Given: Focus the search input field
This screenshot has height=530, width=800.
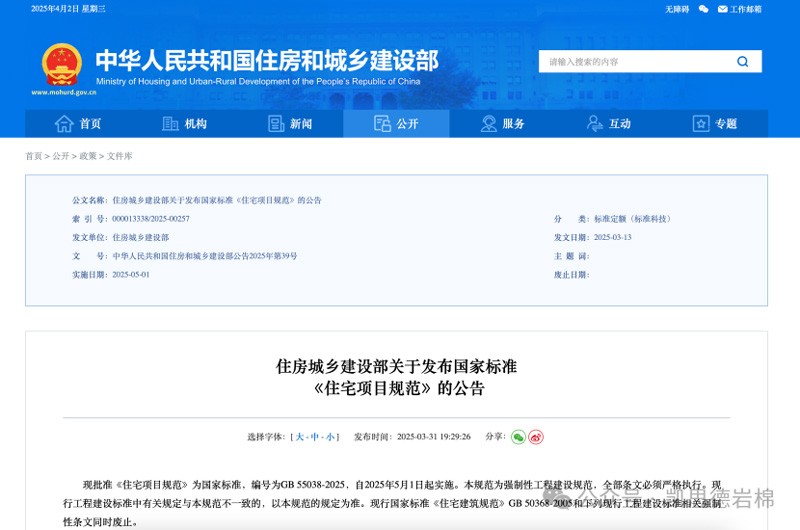Looking at the screenshot, I should [x=632, y=61].
